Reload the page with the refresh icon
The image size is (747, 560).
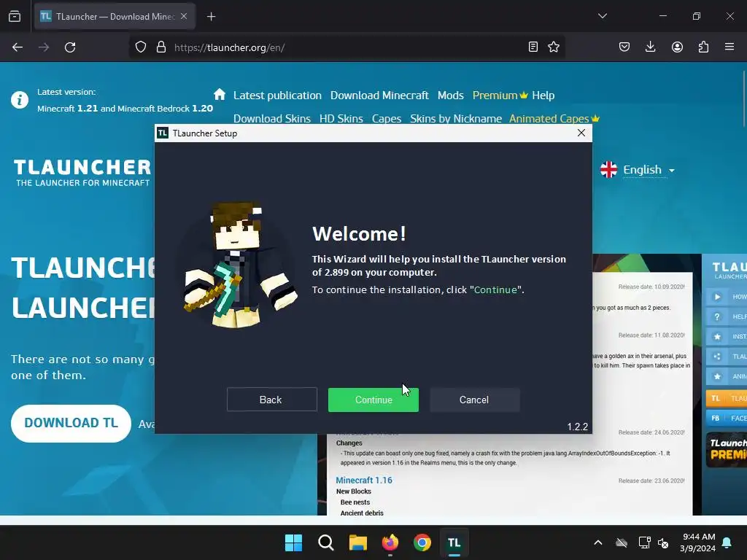pos(70,47)
